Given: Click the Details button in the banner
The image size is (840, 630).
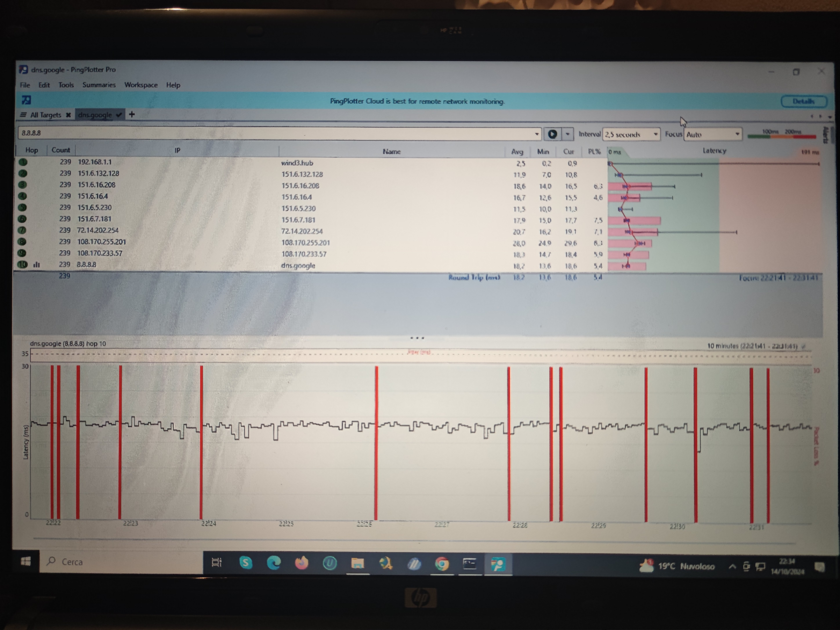Looking at the screenshot, I should (x=804, y=101).
